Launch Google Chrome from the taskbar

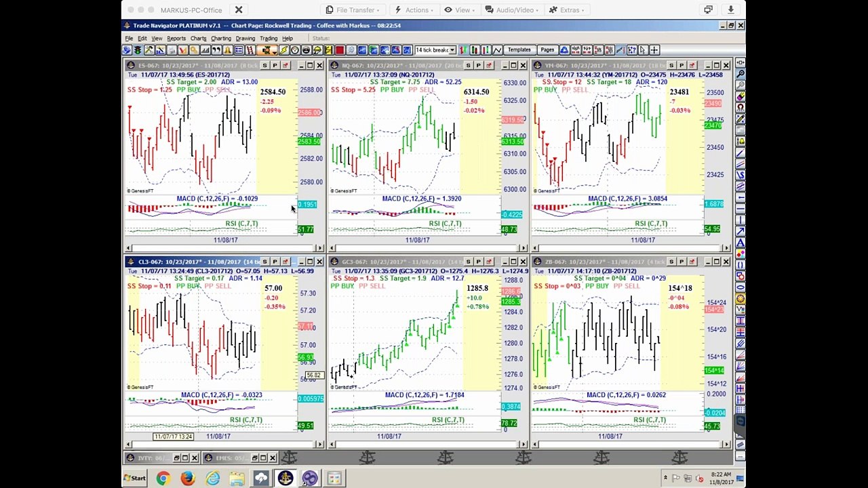click(x=163, y=479)
